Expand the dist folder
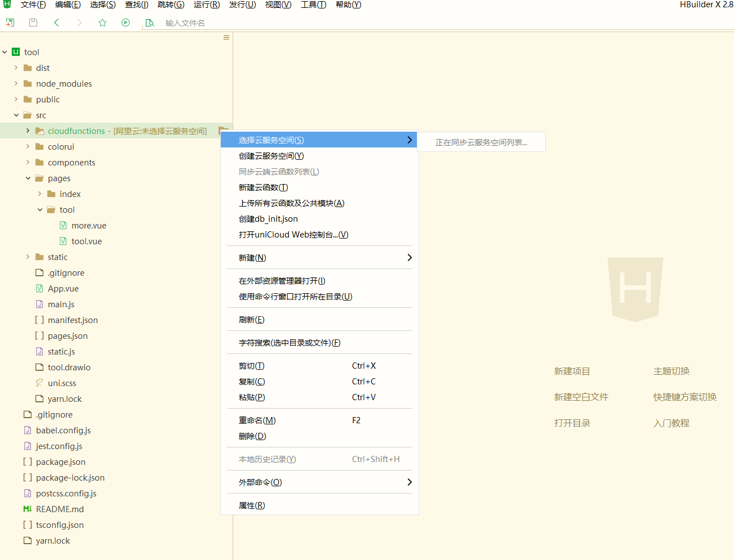This screenshot has height=560, width=734. tap(16, 68)
